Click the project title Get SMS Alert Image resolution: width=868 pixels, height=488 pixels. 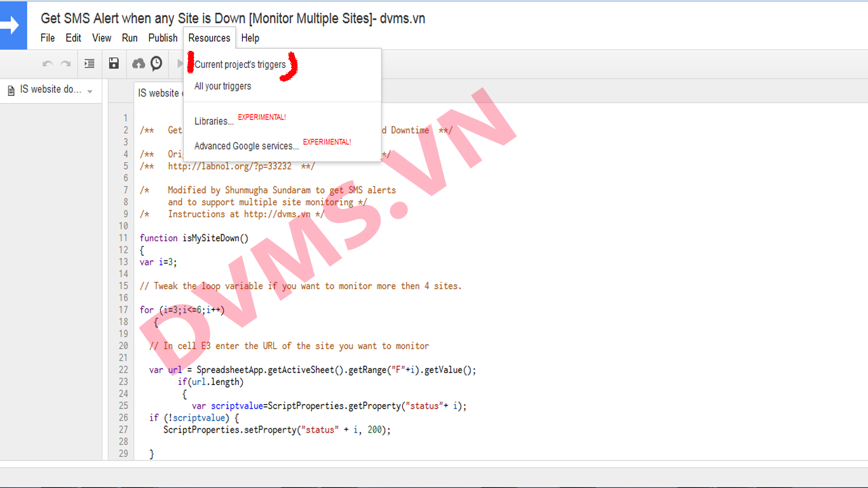point(233,18)
